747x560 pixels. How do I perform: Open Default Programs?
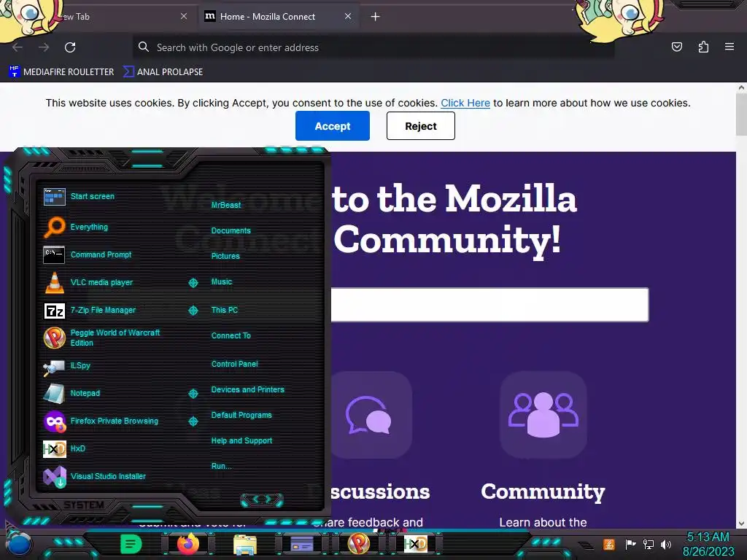(x=241, y=415)
